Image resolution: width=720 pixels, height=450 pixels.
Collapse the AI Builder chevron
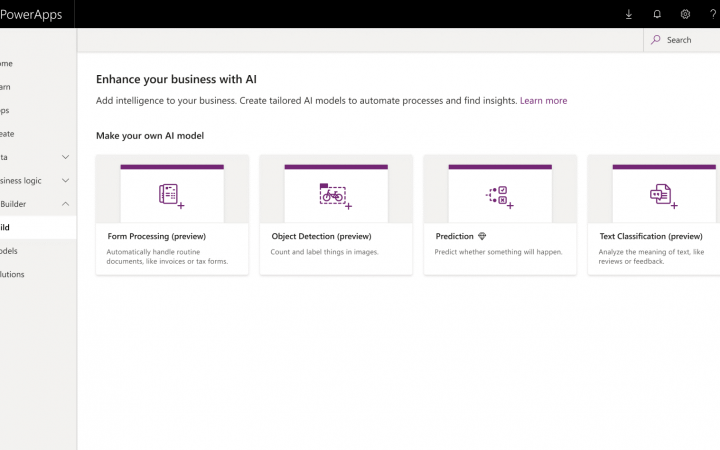pos(66,204)
